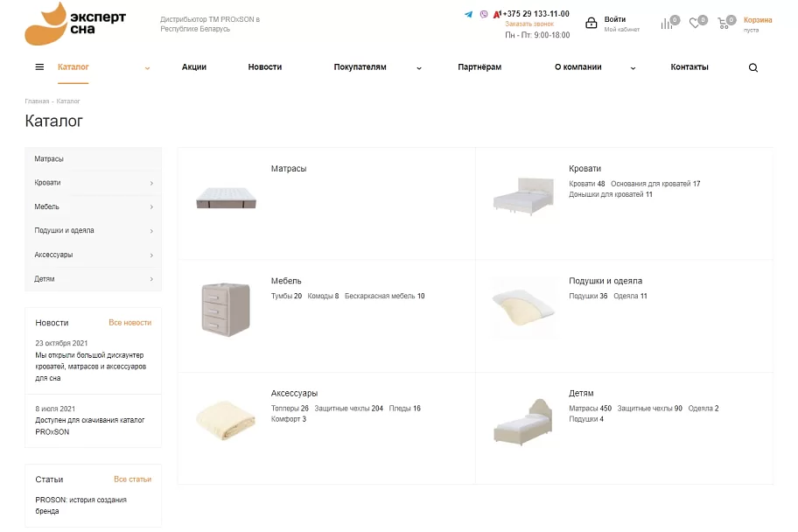Image resolution: width=798 pixels, height=532 pixels.
Task: Expand the Каталог dropdown arrow
Action: pyautogui.click(x=147, y=67)
